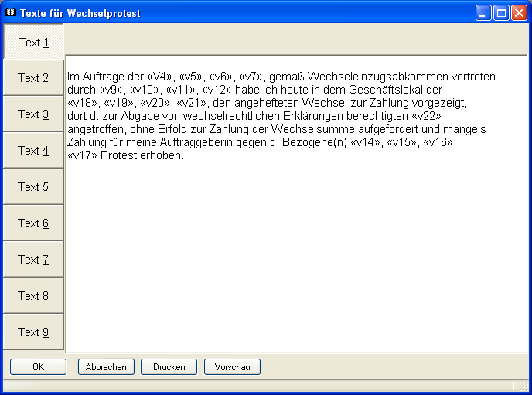Show the Text 5 tab

click(x=33, y=187)
